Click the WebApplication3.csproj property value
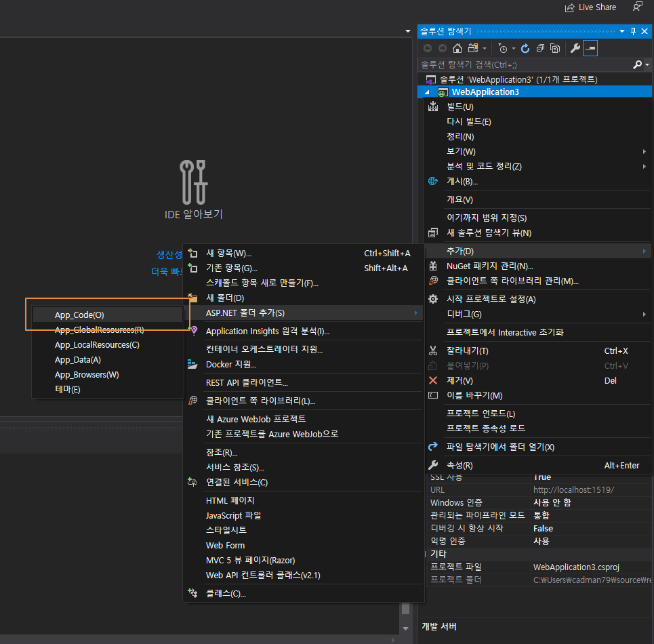Viewport: 654px width, 644px height. [576, 567]
